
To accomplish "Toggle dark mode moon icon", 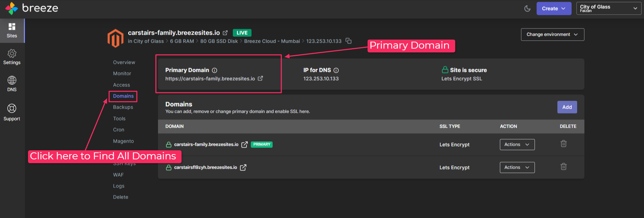I will point(527,8).
